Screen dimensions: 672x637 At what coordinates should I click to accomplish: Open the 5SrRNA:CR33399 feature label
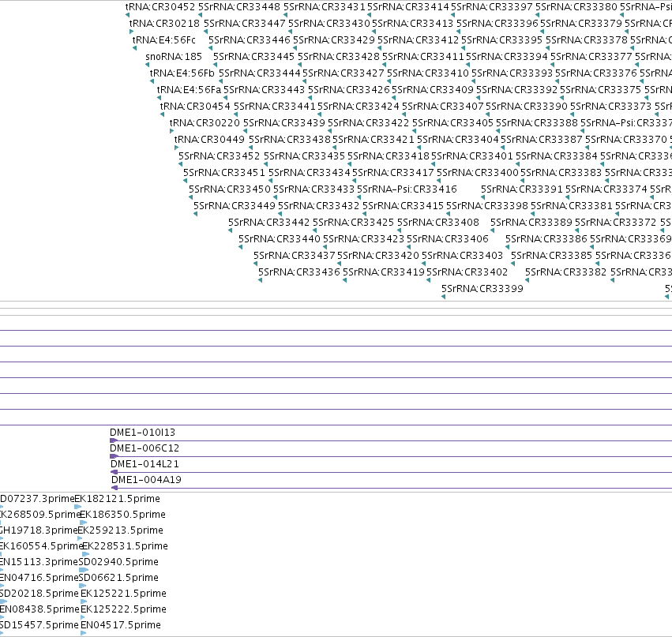coord(482,289)
